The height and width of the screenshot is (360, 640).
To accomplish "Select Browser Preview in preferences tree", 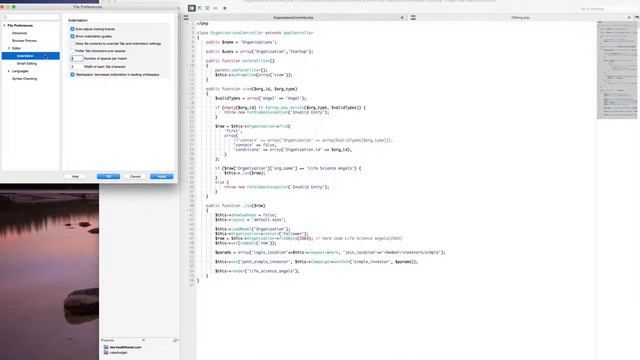I will click(24, 41).
